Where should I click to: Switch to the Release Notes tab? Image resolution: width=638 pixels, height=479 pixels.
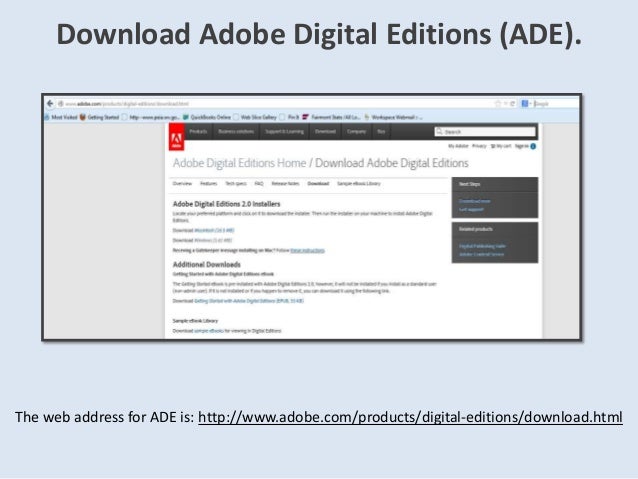(285, 184)
